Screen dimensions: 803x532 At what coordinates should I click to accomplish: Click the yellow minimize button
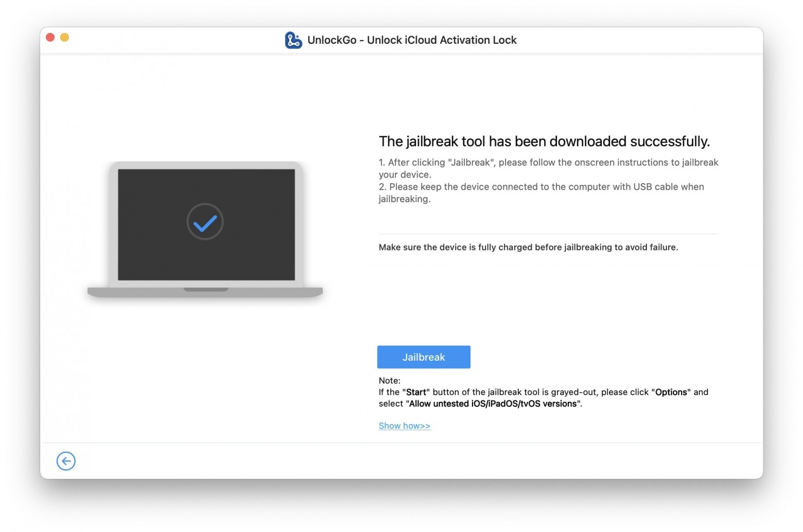pos(64,37)
